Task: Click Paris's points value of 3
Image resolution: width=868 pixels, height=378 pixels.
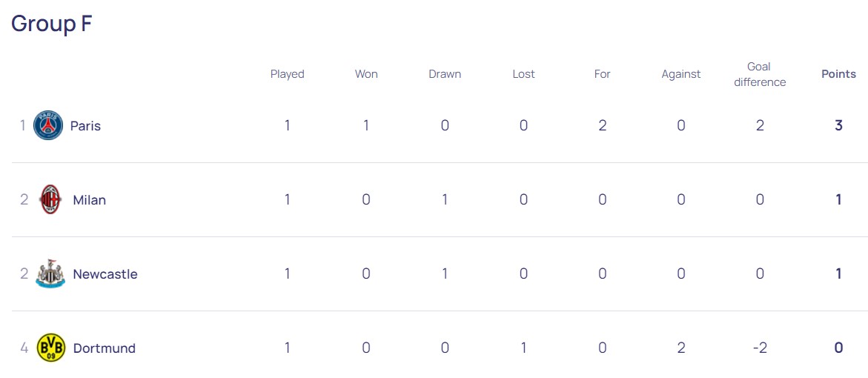Action: (838, 125)
